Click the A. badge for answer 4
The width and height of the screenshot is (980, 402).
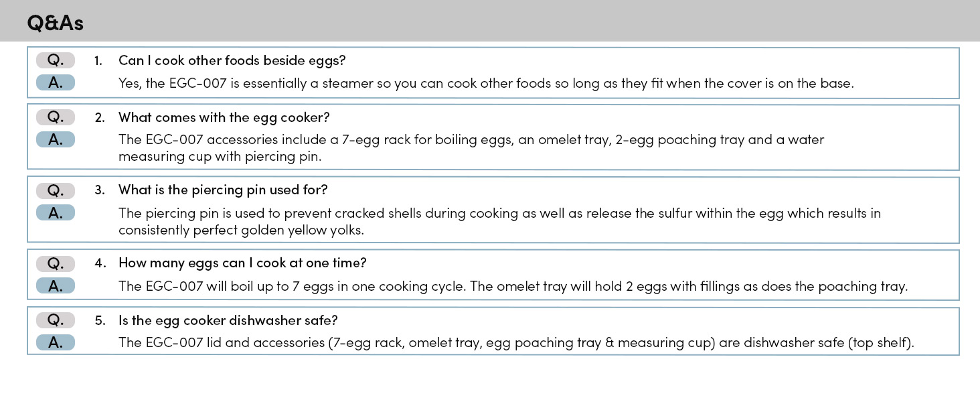coord(56,285)
